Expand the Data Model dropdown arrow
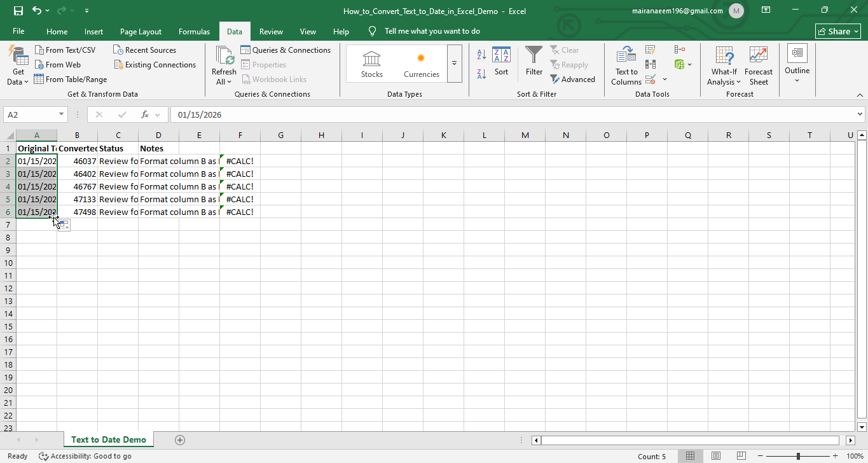868x463 pixels. (690, 64)
